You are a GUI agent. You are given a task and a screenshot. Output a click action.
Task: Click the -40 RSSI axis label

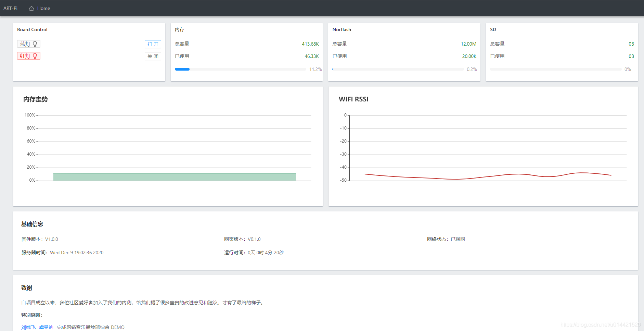coord(343,167)
